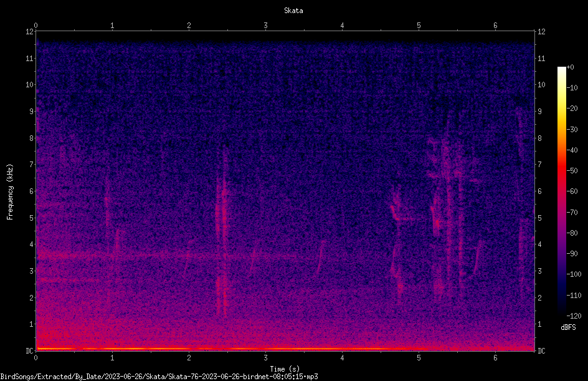This screenshot has height=381, width=588.
Task: Click the "-60" label on the dBFS scale
Action: point(572,191)
